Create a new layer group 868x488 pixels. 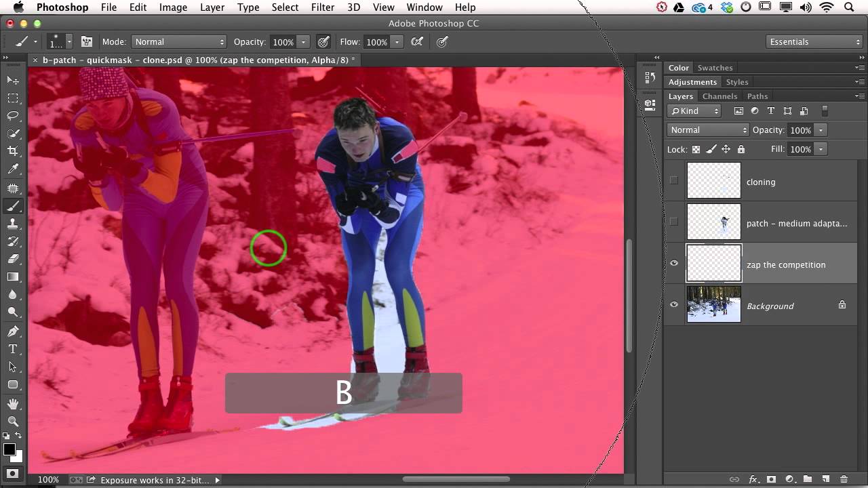click(x=808, y=479)
